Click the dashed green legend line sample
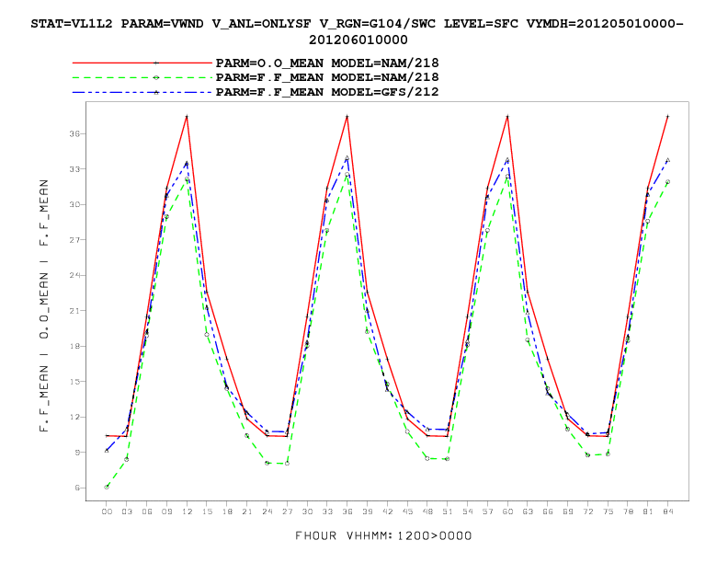Screen dimensions: 728x563 [142, 77]
